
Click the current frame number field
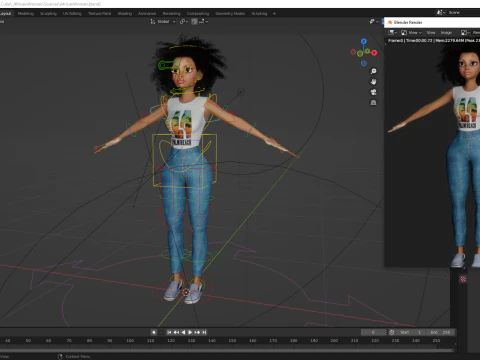tap(373, 332)
